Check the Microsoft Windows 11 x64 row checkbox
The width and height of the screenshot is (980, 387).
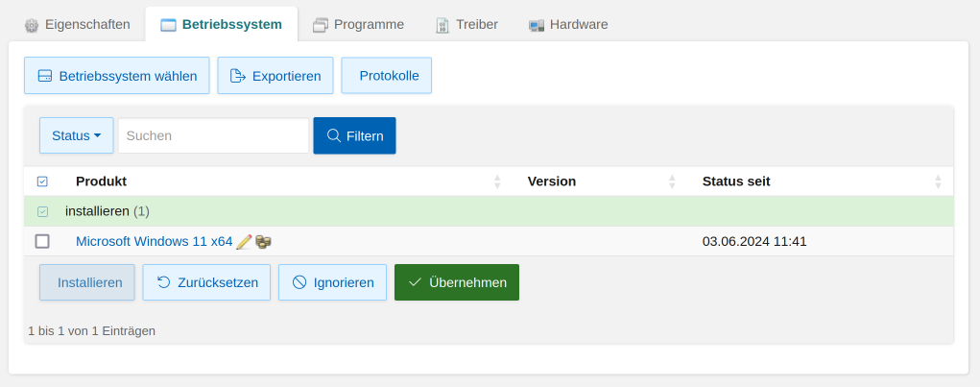[42, 241]
